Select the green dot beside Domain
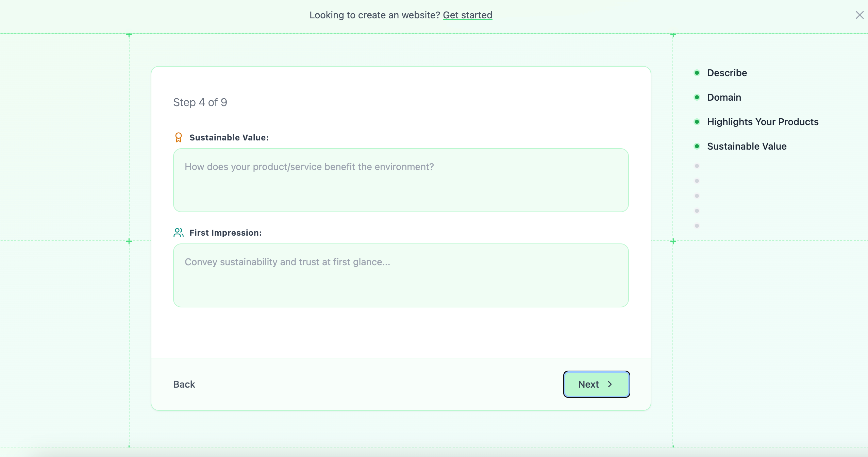Screen dimensions: 868x457 697,97
